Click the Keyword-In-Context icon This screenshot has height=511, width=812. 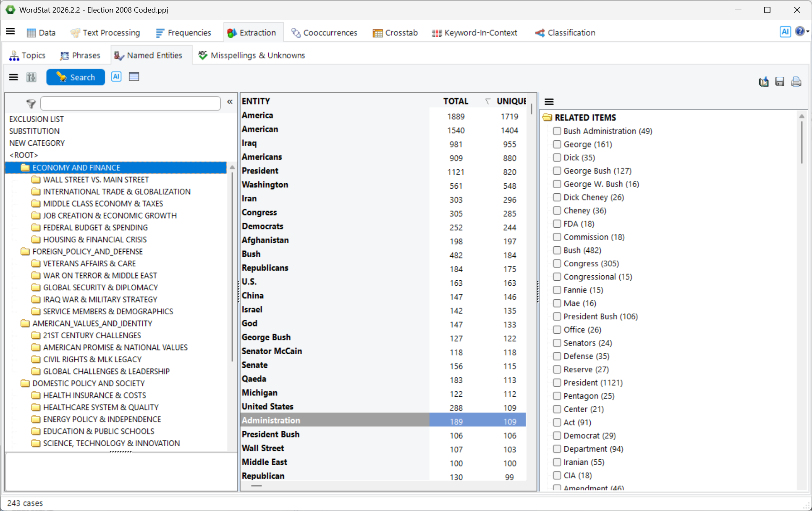[437, 33]
